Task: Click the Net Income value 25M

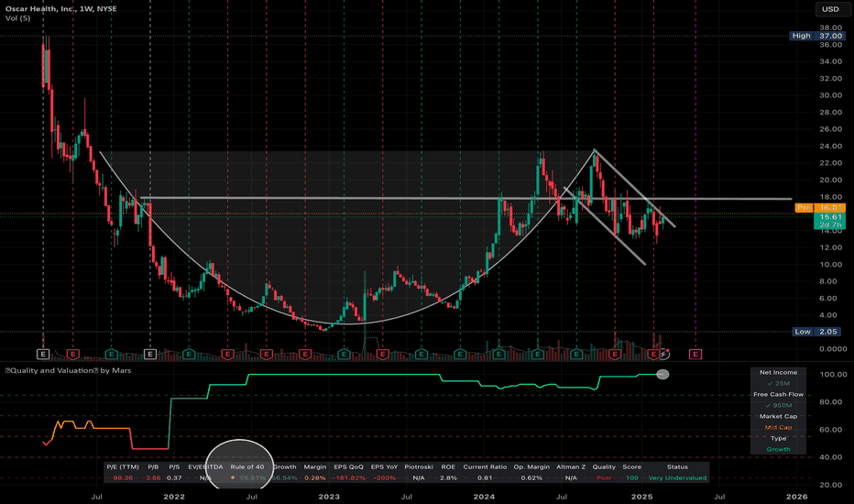Action: click(x=778, y=384)
